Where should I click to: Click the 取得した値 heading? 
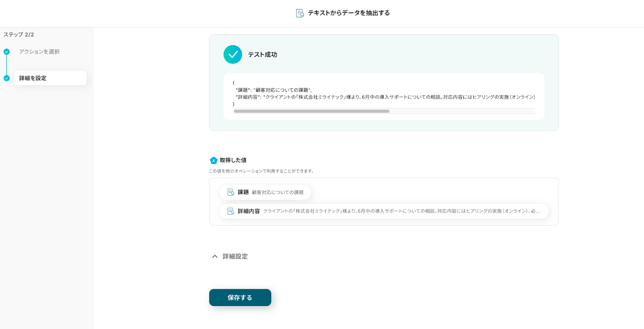233,160
